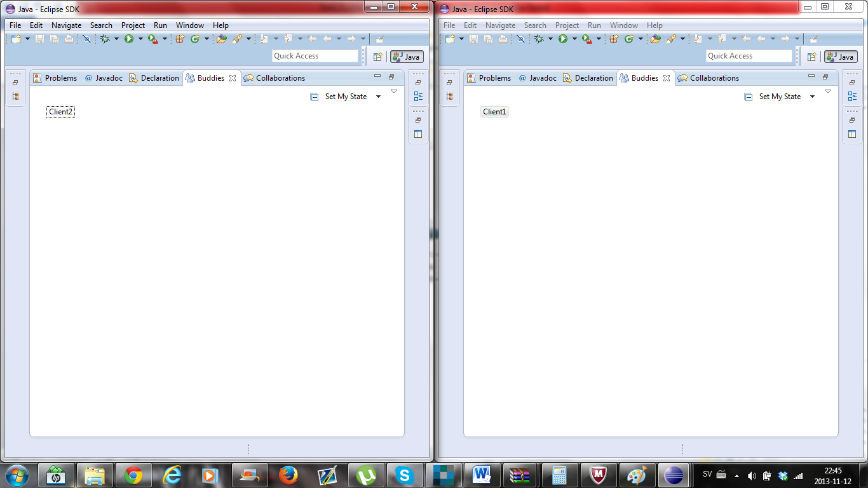Collapse all buddies icon in left window
The width and height of the screenshot is (868, 488).
[314, 97]
